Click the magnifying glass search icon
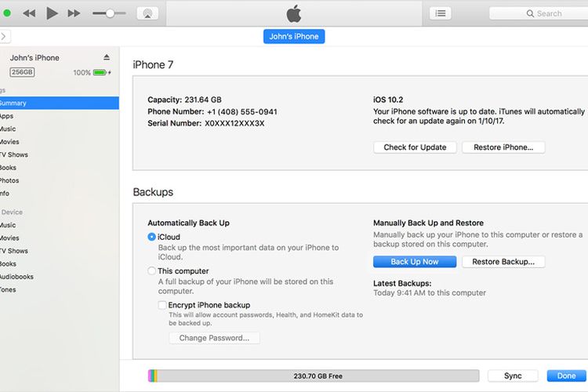This screenshot has width=588, height=392. tap(530, 13)
